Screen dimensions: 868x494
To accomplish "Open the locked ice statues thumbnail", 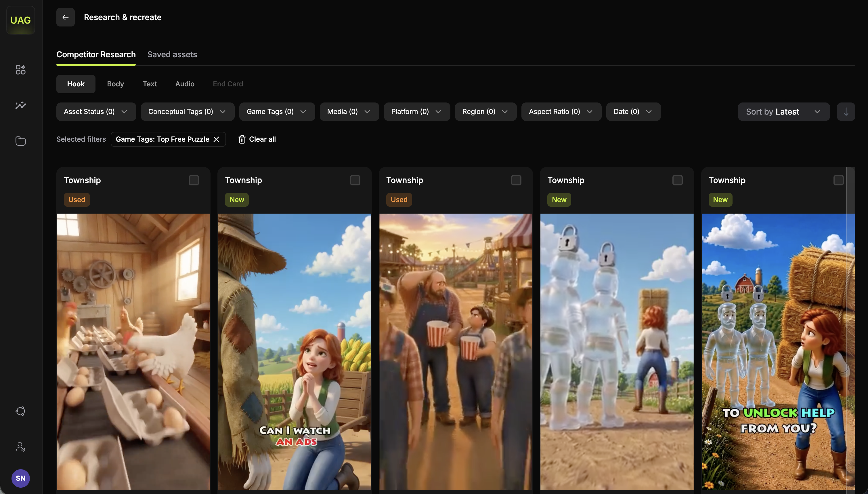I will pos(617,351).
